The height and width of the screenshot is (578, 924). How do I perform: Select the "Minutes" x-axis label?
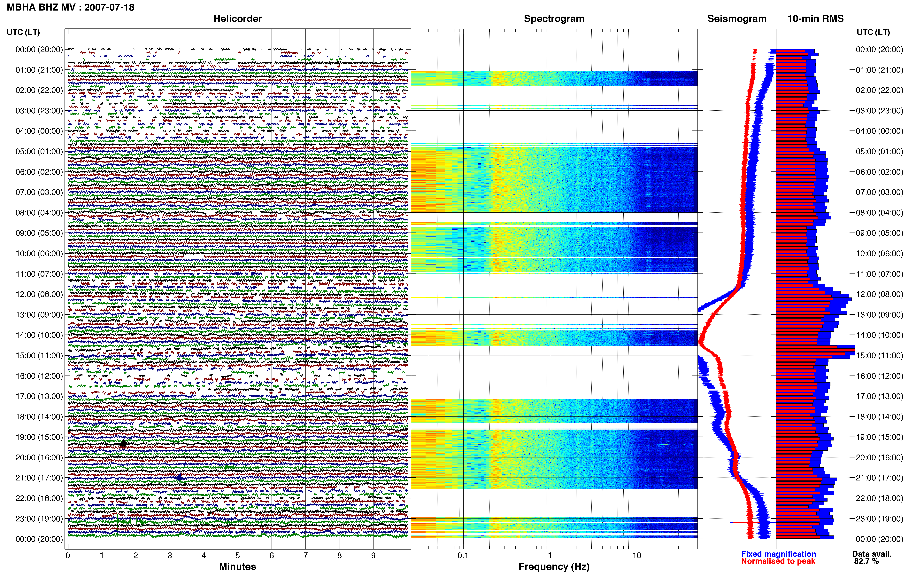point(238,566)
